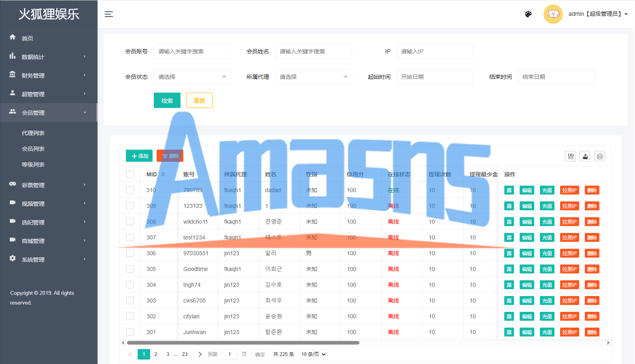The width and height of the screenshot is (635, 364).
Task: Open 等级列表 in the sidebar
Action: pos(33,165)
